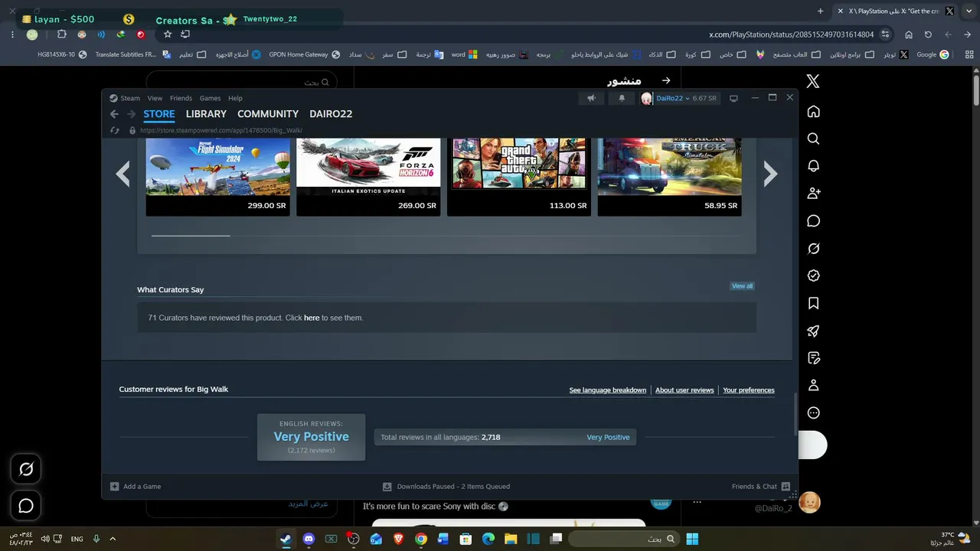Open the Friends menu in Steam
980x551 pixels.
pyautogui.click(x=181, y=98)
